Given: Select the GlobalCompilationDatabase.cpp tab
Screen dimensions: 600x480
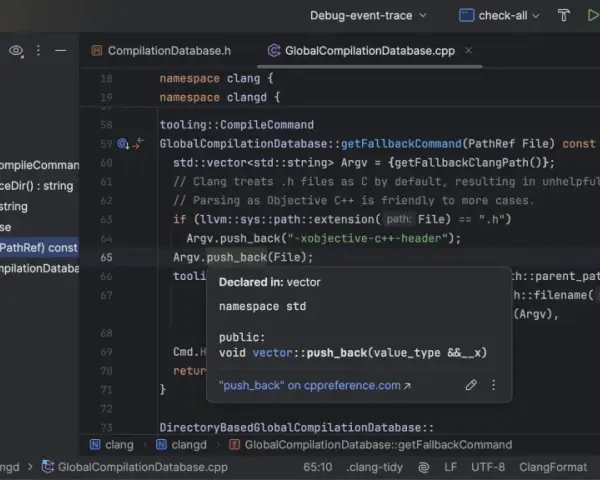Looking at the screenshot, I should point(362,51).
